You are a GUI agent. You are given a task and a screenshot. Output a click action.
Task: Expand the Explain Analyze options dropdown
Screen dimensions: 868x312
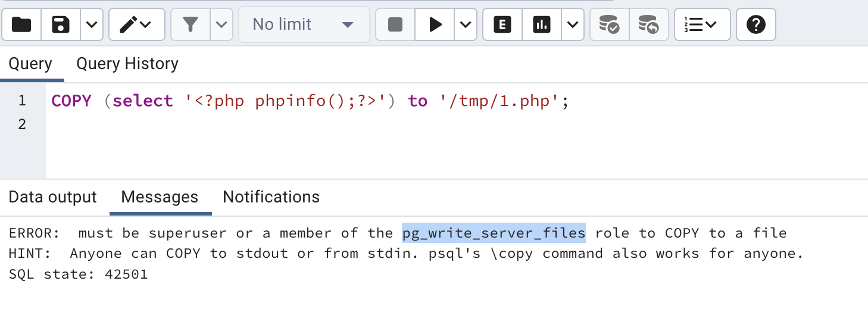(x=572, y=24)
